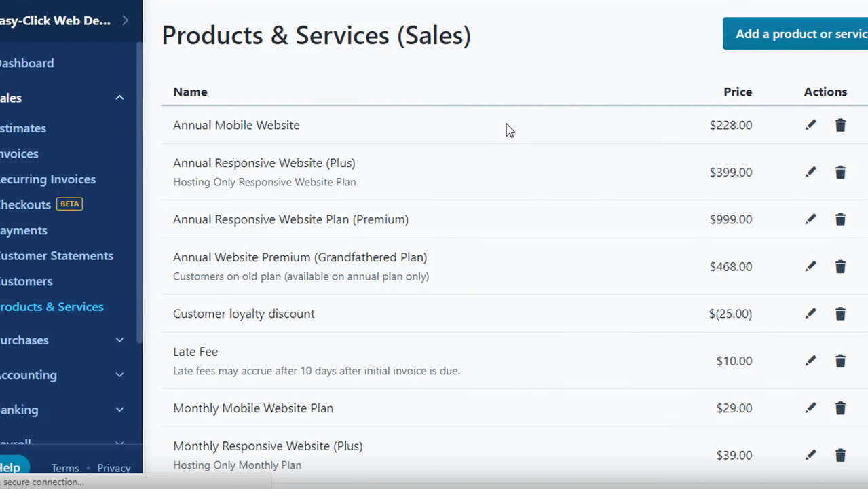Edit the Late Fee item
This screenshot has height=489, width=868.
click(x=810, y=361)
